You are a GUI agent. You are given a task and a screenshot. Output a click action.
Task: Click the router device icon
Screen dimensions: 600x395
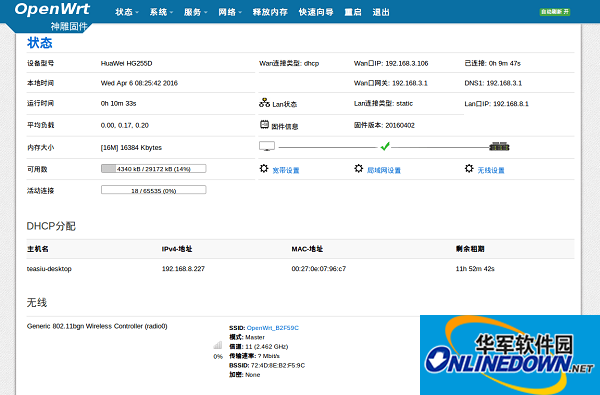(x=499, y=147)
